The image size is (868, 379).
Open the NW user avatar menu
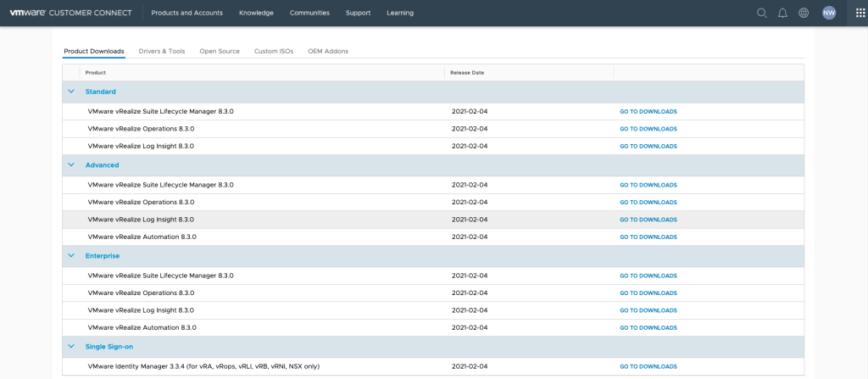tap(828, 13)
